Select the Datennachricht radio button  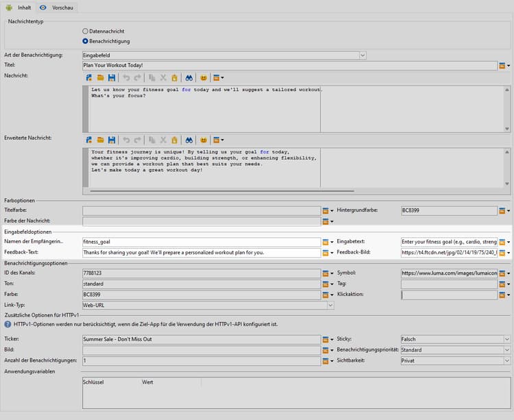click(86, 31)
